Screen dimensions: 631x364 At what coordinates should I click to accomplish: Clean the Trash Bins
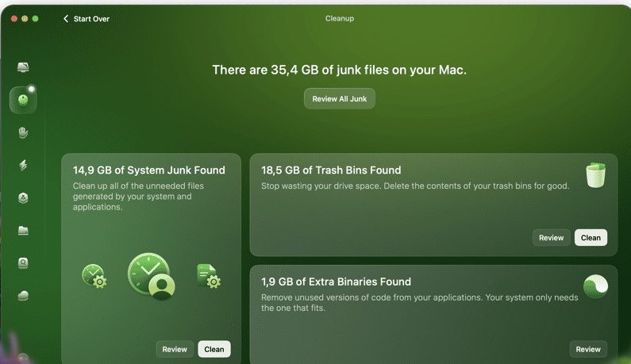click(x=591, y=238)
